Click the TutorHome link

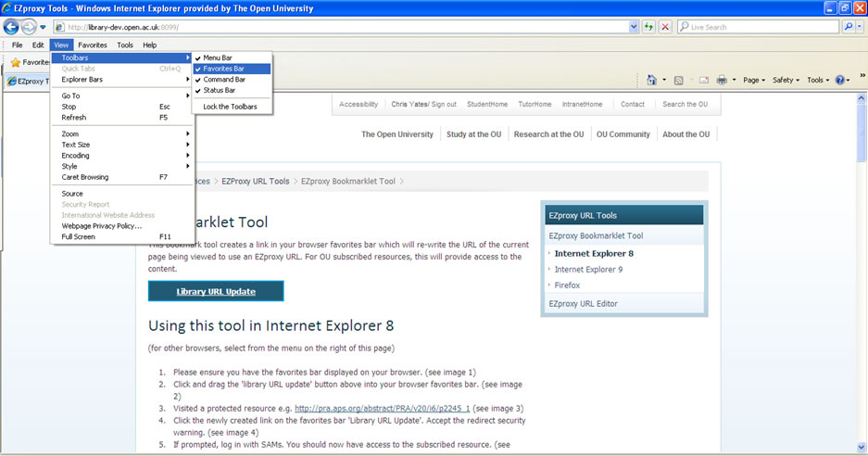535,104
